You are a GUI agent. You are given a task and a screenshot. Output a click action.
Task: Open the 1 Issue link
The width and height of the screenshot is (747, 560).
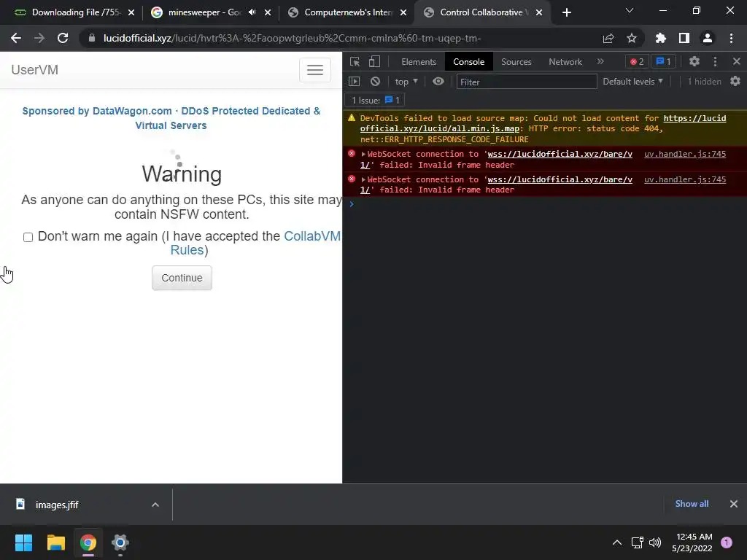(375, 100)
